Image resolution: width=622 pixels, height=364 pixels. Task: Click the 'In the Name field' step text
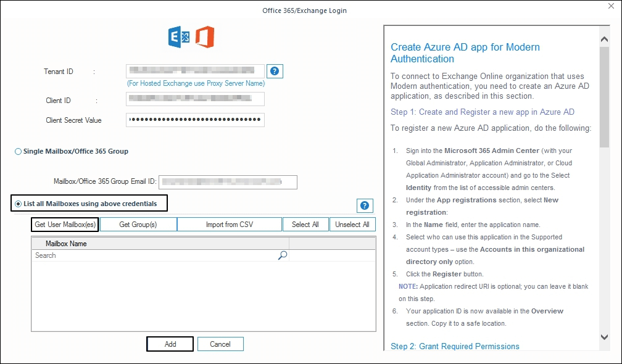pos(473,225)
